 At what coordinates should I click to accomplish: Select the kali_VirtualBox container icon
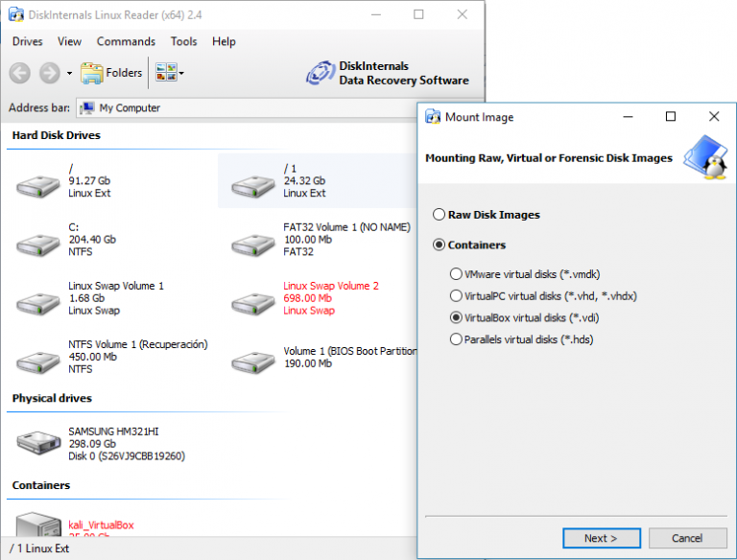38,525
